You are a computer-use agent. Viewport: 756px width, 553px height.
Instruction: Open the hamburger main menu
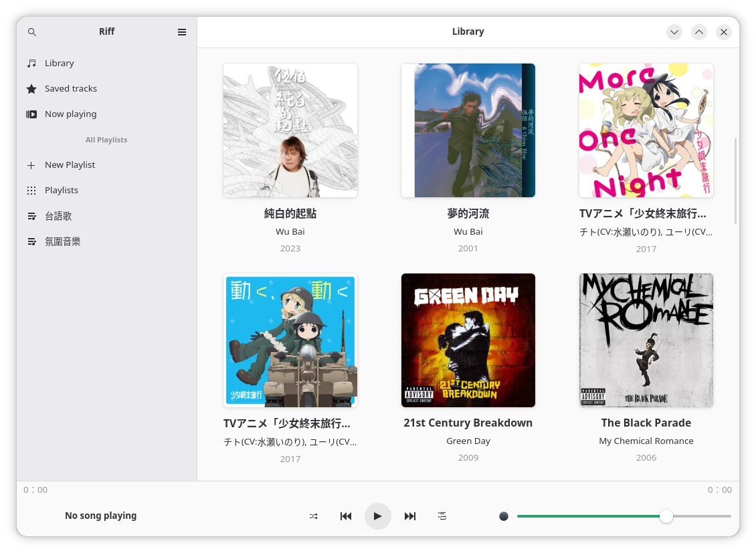pyautogui.click(x=182, y=32)
